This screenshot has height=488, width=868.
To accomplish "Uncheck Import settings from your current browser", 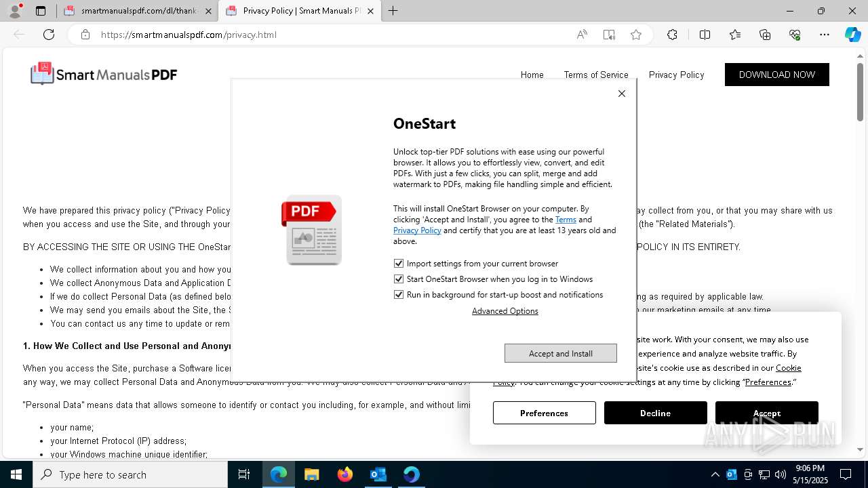I will (x=399, y=264).
